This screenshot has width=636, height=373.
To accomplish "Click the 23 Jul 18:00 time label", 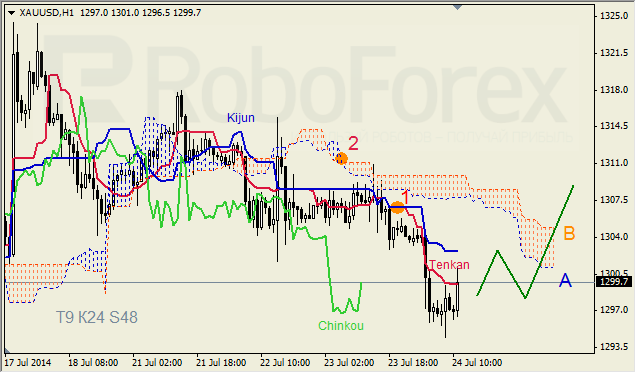I will [x=413, y=362].
